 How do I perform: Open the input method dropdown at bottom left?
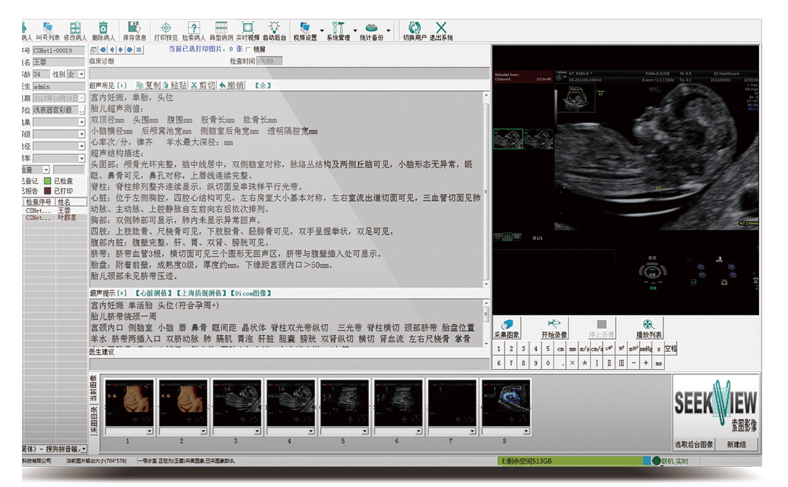(x=83, y=449)
